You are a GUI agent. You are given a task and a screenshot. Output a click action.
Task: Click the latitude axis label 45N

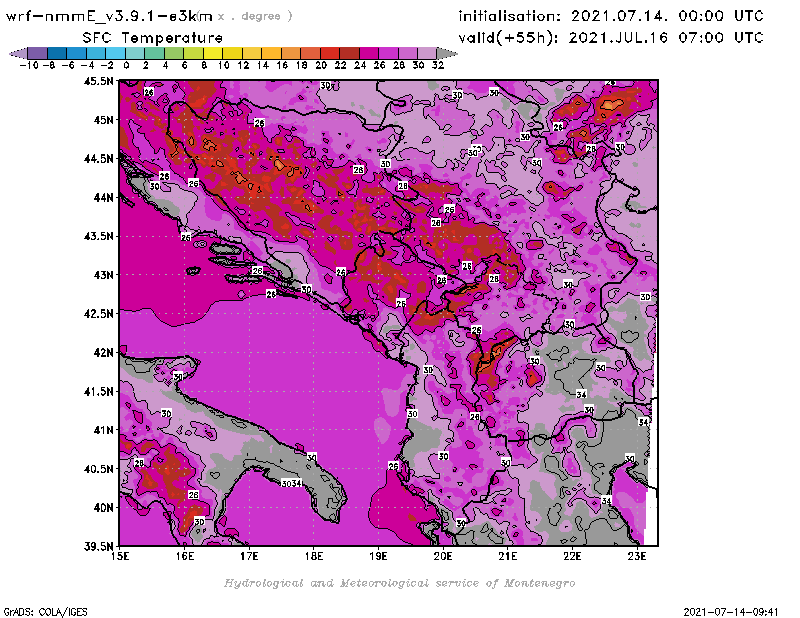point(103,120)
